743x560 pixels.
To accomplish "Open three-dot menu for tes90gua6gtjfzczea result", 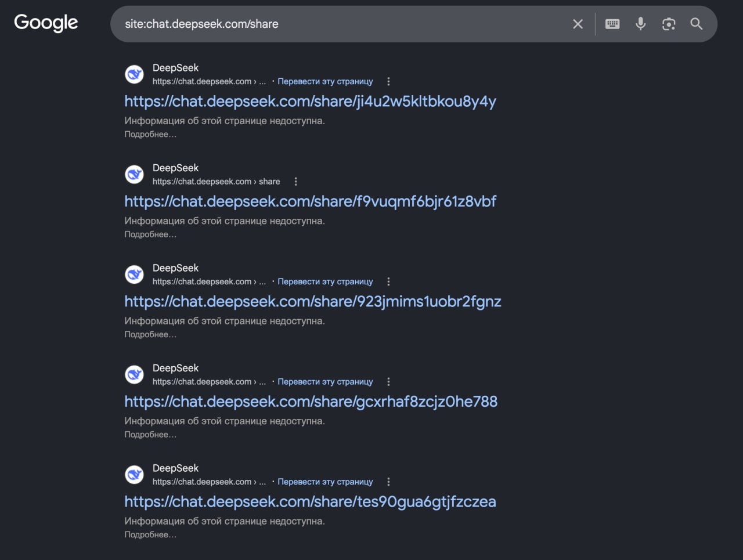I will (388, 482).
